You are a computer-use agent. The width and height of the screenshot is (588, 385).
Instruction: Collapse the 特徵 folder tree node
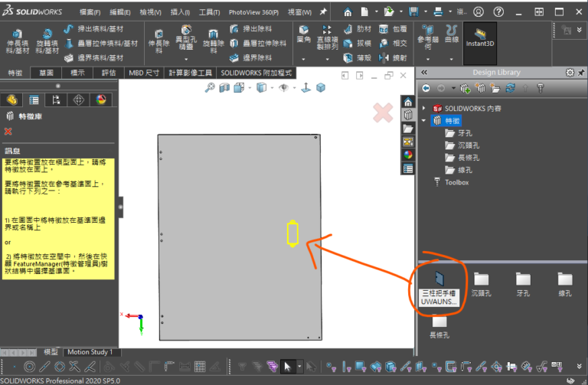(425, 121)
